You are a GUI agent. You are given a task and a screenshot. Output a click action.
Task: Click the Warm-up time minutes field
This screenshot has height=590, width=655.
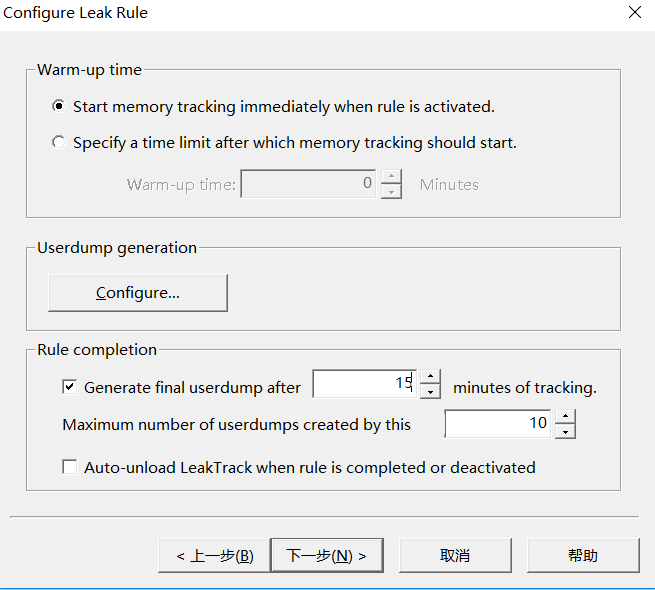[x=308, y=184]
